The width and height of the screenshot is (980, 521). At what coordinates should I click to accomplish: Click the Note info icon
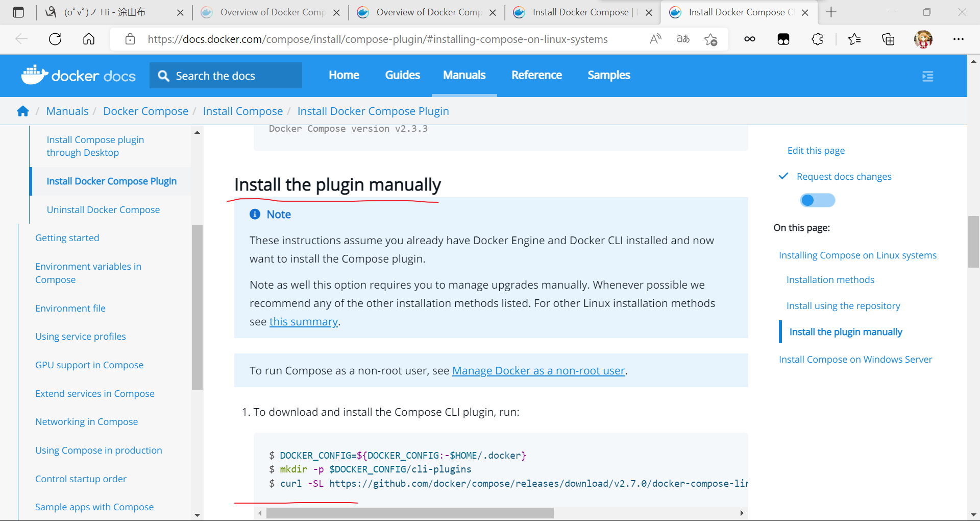pyautogui.click(x=255, y=214)
